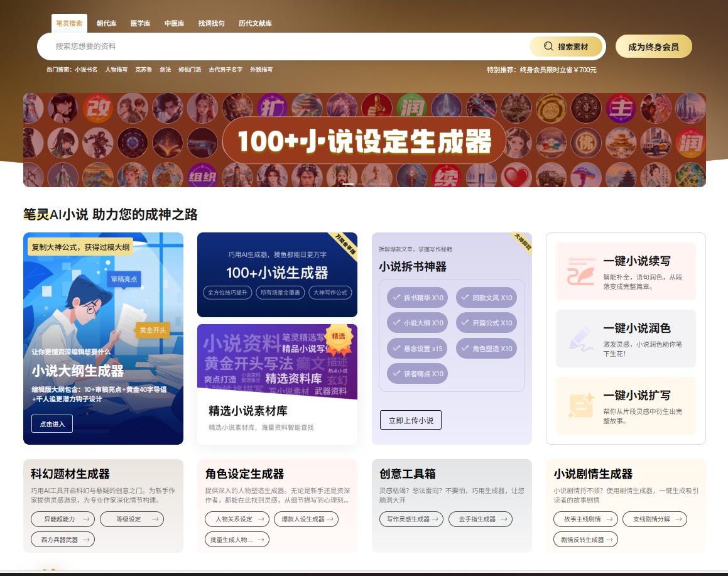Image resolution: width=728 pixels, height=576 pixels.
Task: Select hot search term 外貌描写
Action: tap(261, 70)
